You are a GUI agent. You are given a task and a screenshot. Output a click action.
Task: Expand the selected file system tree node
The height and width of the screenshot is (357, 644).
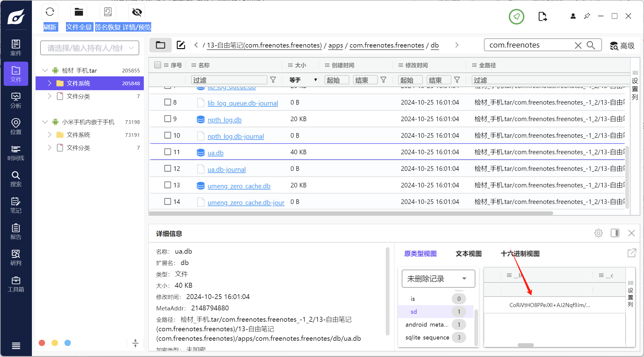pyautogui.click(x=50, y=83)
